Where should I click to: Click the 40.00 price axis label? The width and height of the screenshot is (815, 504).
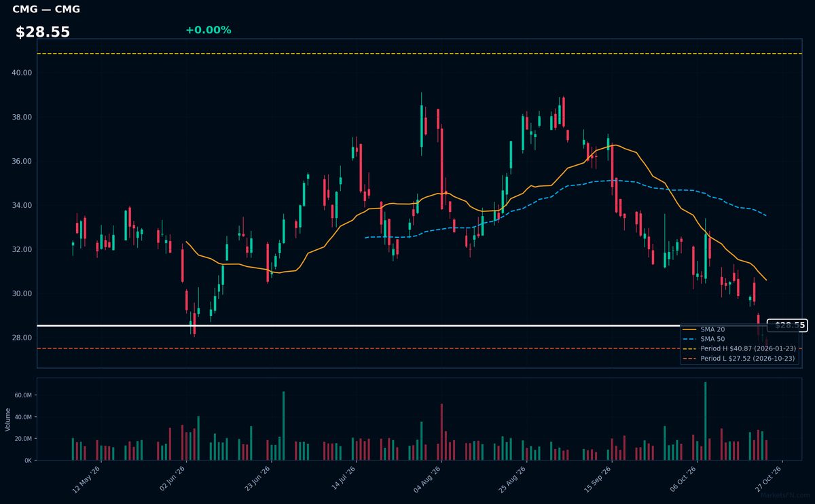(x=22, y=73)
